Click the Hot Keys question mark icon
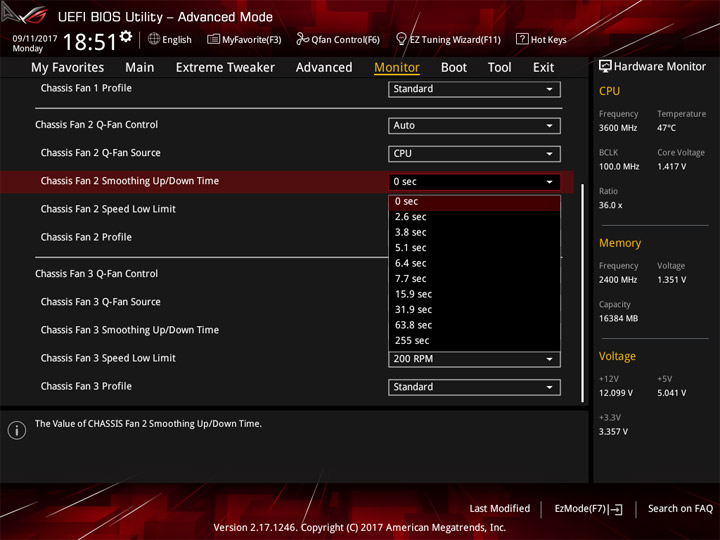Image resolution: width=720 pixels, height=540 pixels. point(522,39)
